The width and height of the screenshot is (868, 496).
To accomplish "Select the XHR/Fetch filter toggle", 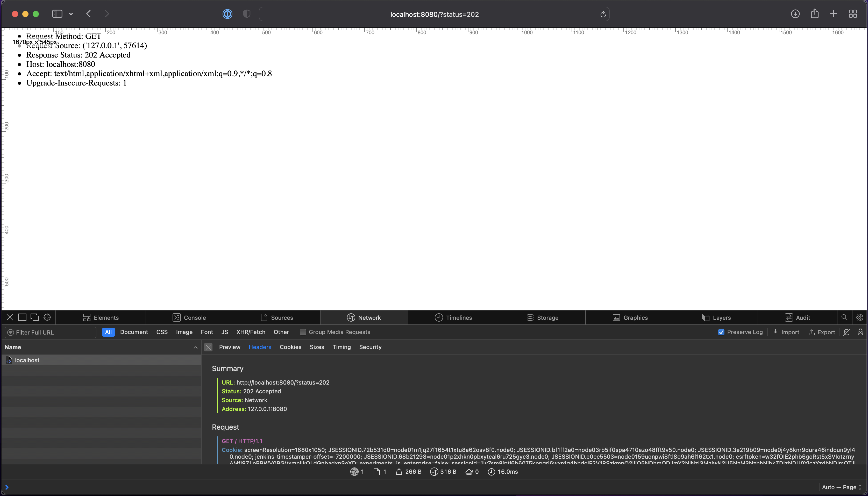I will pyautogui.click(x=251, y=332).
